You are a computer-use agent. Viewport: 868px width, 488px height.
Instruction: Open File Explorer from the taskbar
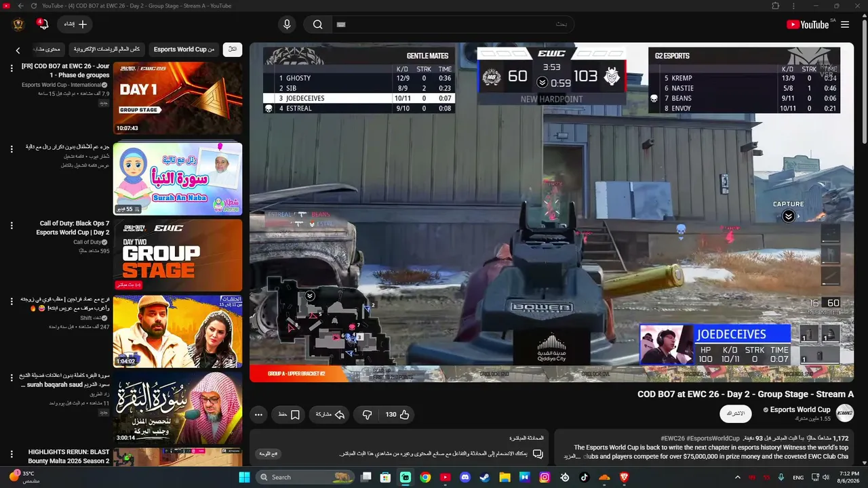505,477
